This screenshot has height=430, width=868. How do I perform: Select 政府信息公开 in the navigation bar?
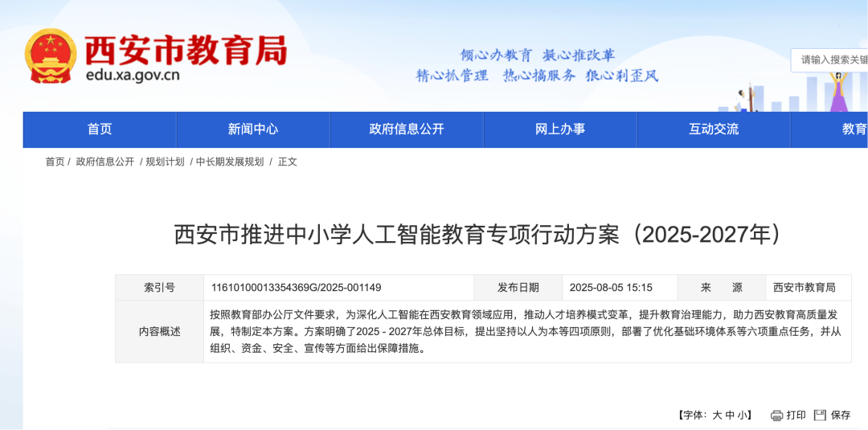(407, 129)
